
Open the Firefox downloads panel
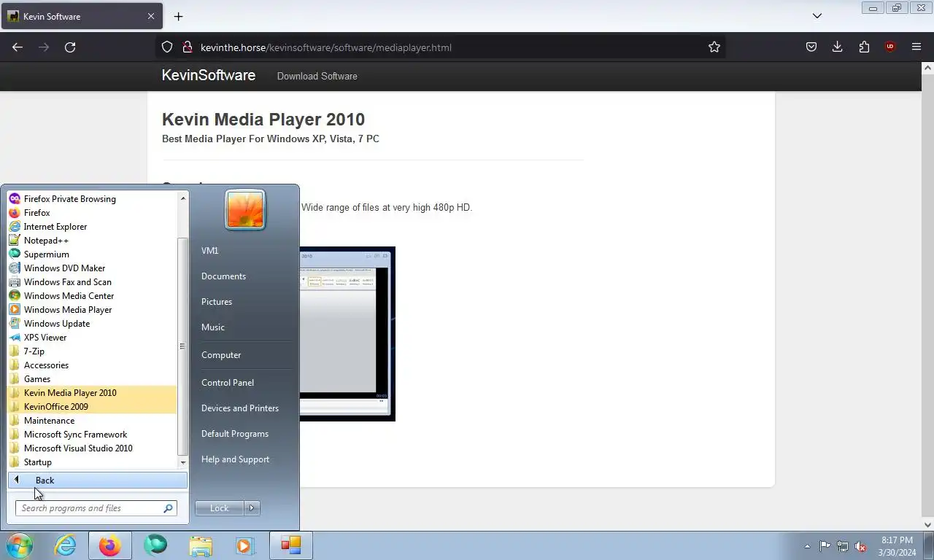(838, 47)
